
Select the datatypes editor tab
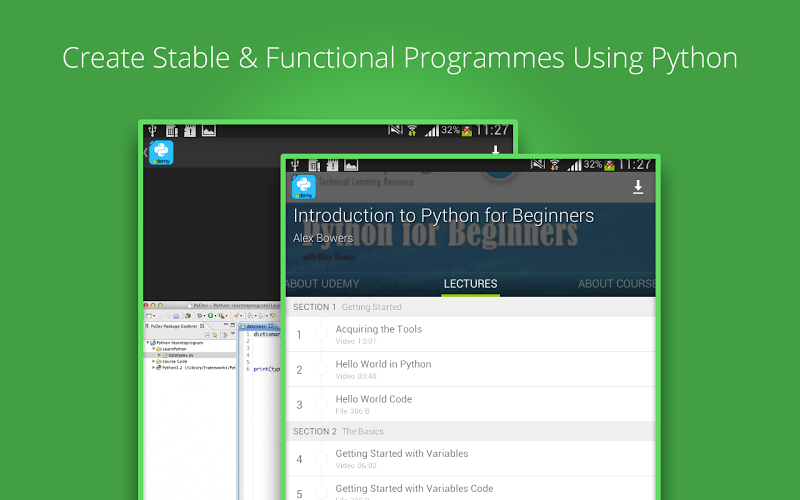[x=257, y=326]
